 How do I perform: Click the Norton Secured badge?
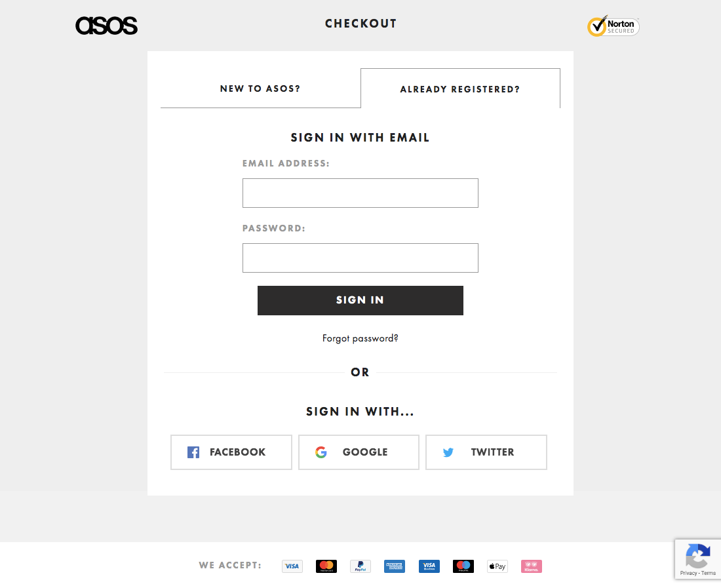pos(613,26)
